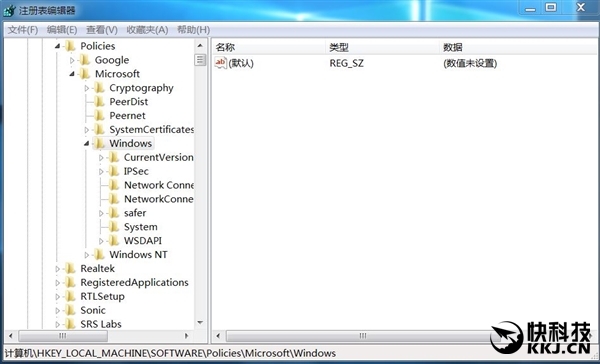
Task: Click the SRS Labs folder icon
Action: click(70, 324)
